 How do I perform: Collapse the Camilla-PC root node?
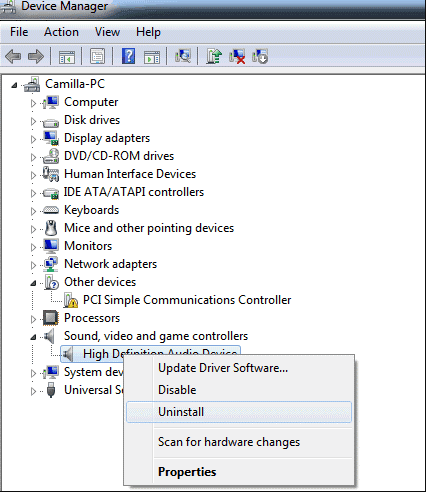point(14,85)
